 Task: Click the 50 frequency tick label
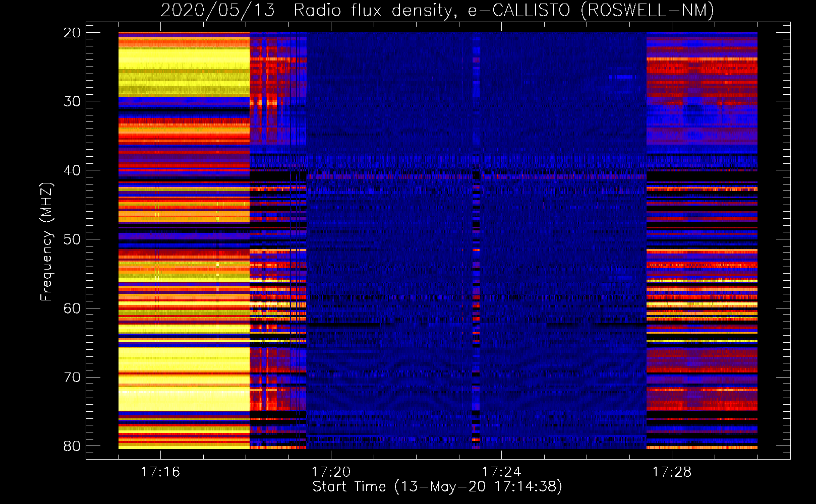[72, 239]
